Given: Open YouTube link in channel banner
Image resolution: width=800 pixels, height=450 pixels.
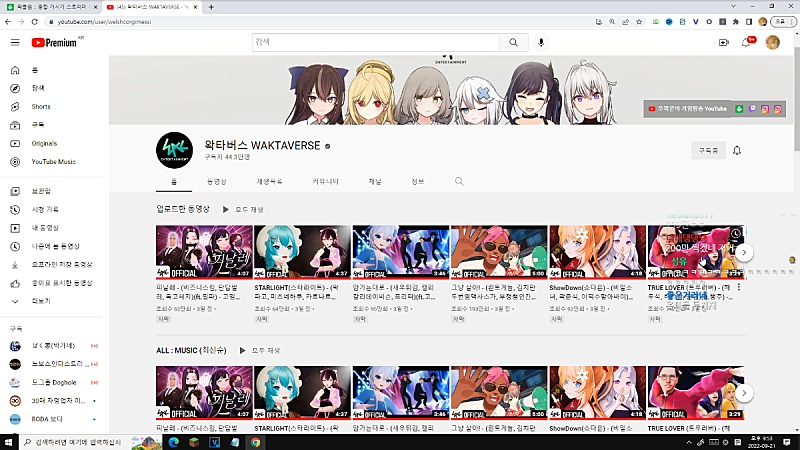Looking at the screenshot, I should coord(687,109).
